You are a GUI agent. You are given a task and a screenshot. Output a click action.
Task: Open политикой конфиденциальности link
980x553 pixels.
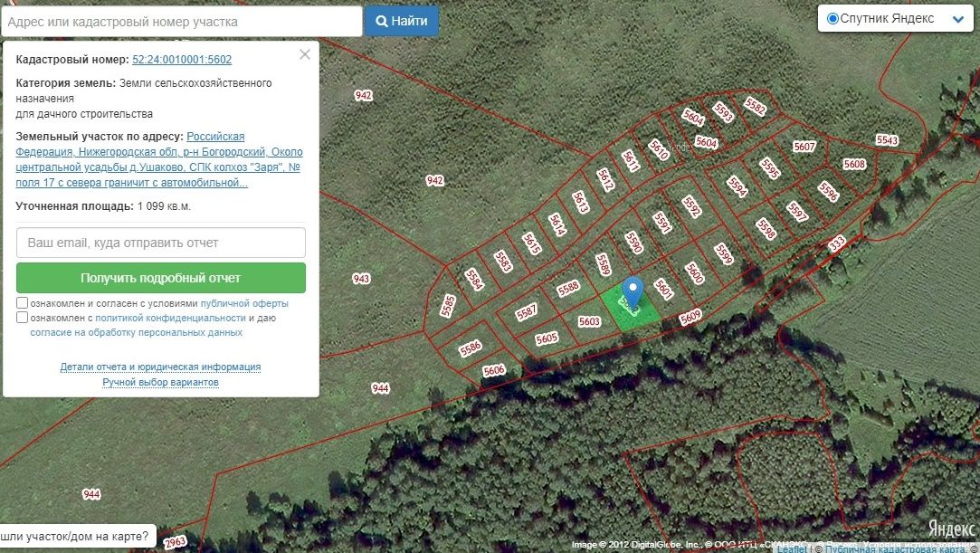click(x=170, y=318)
